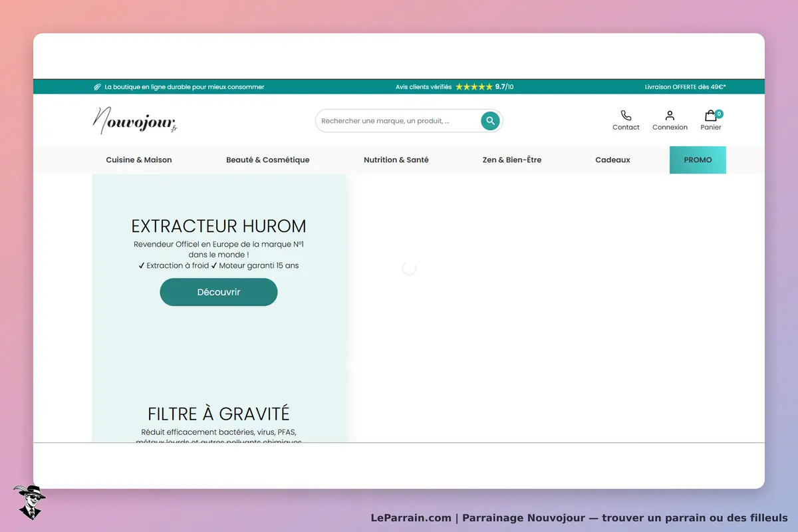798x532 pixels.
Task: Click the cart item count badge
Action: (x=719, y=114)
